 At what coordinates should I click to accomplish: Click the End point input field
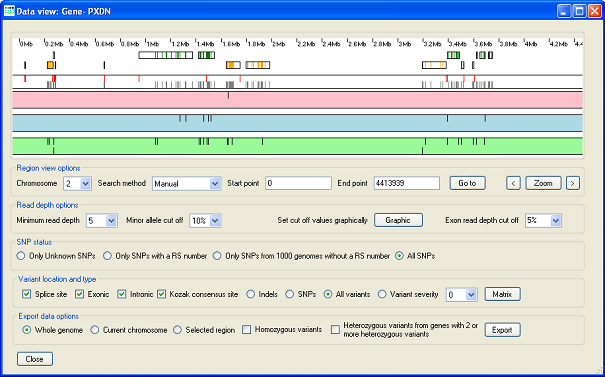coord(407,183)
